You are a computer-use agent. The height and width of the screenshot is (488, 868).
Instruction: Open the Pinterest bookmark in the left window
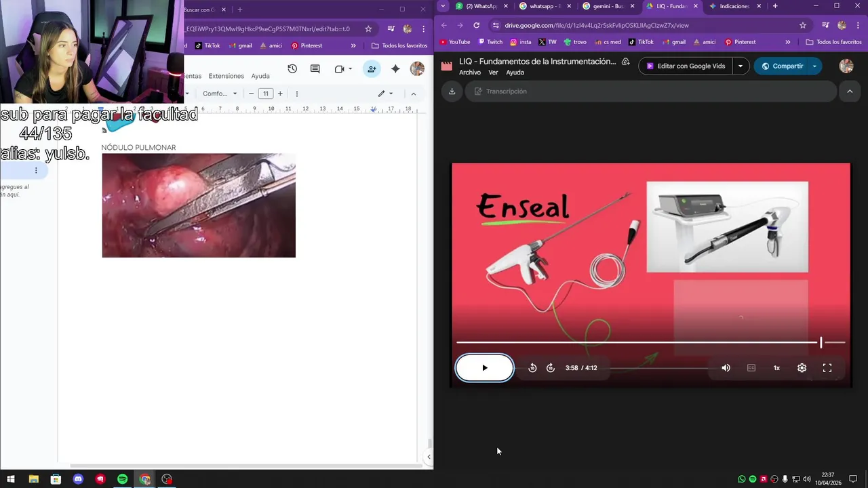click(307, 45)
